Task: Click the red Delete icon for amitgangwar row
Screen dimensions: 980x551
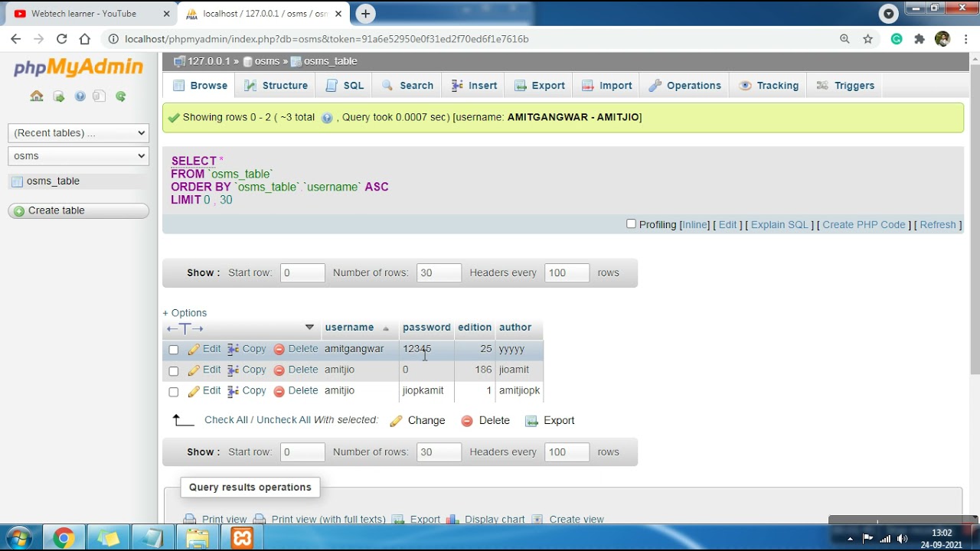Action: coord(279,349)
